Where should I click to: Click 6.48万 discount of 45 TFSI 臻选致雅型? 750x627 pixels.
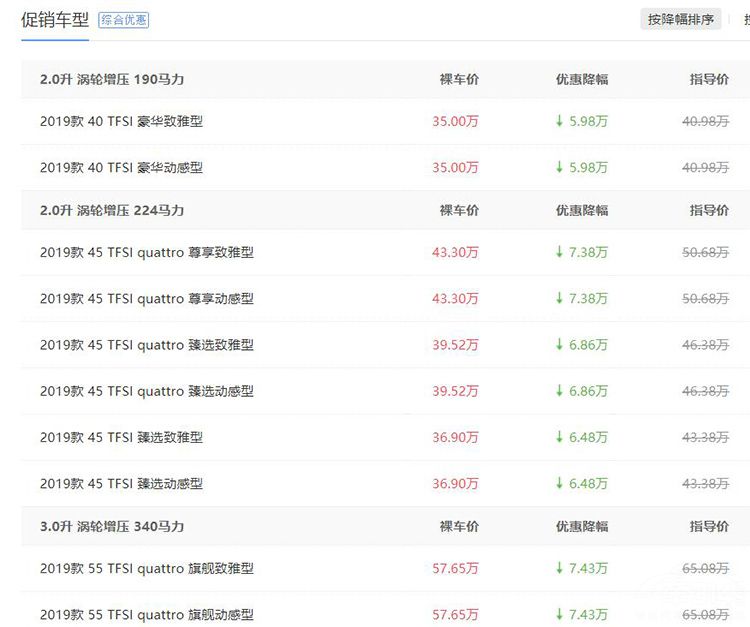coord(582,438)
